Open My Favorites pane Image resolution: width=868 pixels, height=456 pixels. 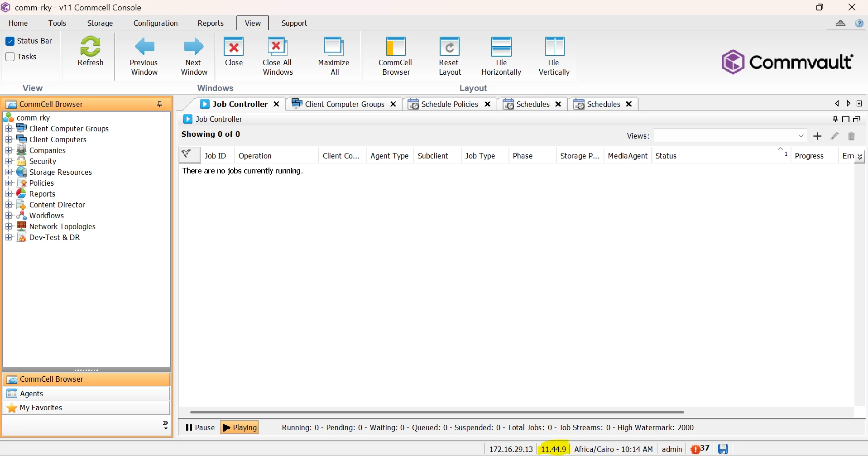pyautogui.click(x=86, y=408)
